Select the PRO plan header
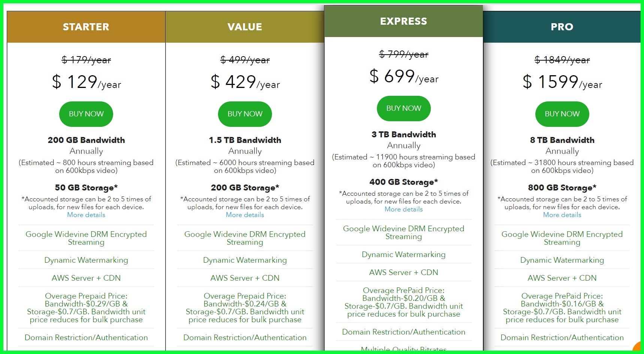 click(x=562, y=27)
